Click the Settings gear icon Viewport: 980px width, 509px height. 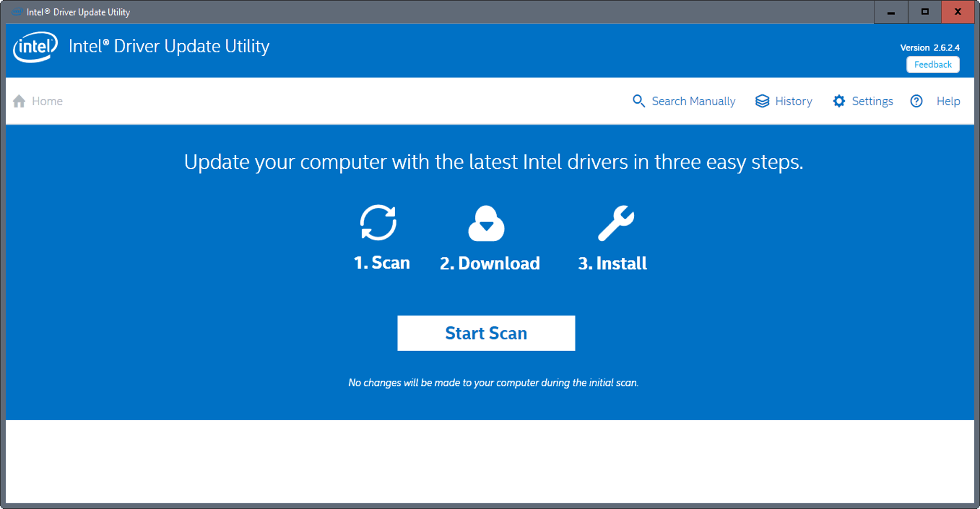[839, 101]
